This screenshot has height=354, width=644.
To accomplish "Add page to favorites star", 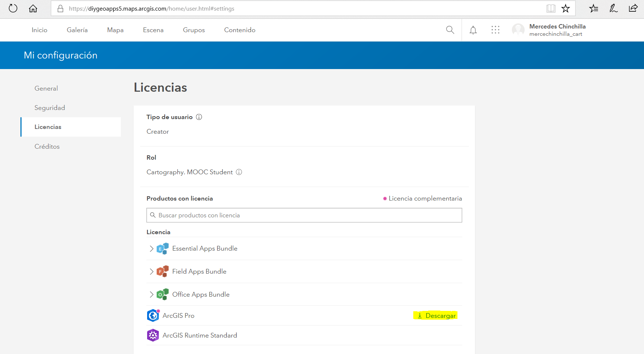I will (x=566, y=8).
